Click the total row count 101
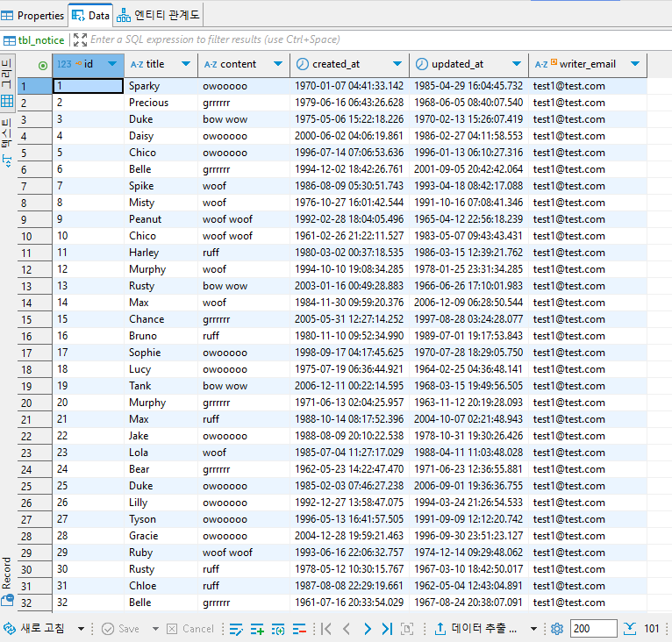This screenshot has height=642, width=672. [x=652, y=629]
